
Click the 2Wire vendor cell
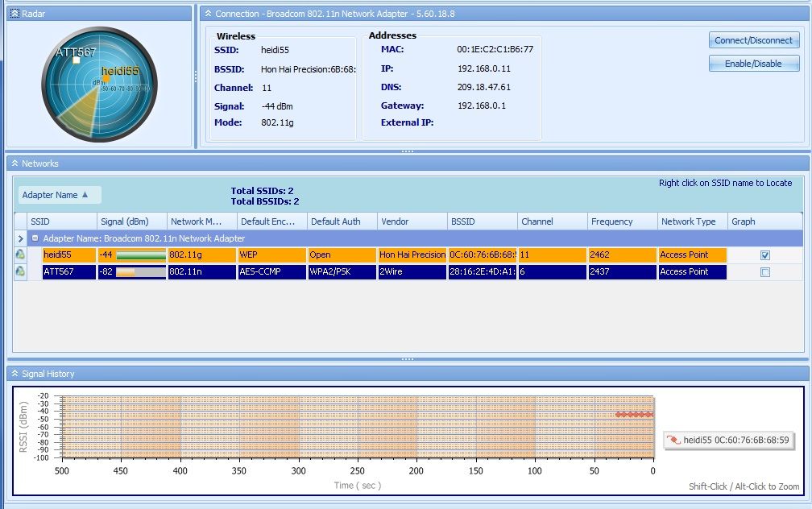(412, 272)
